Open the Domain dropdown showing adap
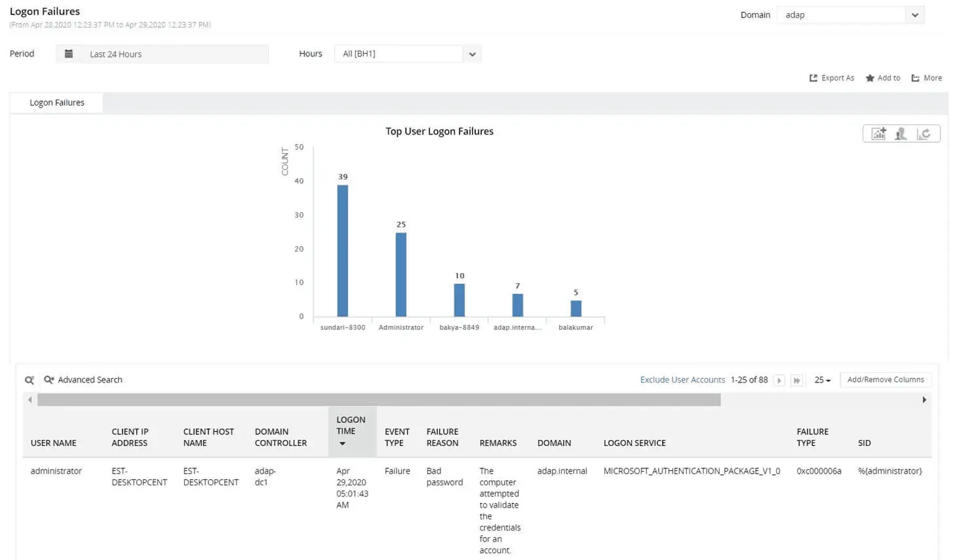 coord(915,14)
